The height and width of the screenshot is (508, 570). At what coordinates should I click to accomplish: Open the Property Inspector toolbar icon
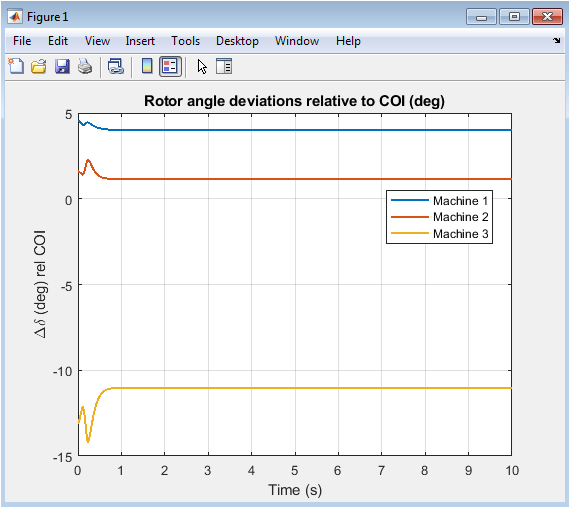[224, 67]
